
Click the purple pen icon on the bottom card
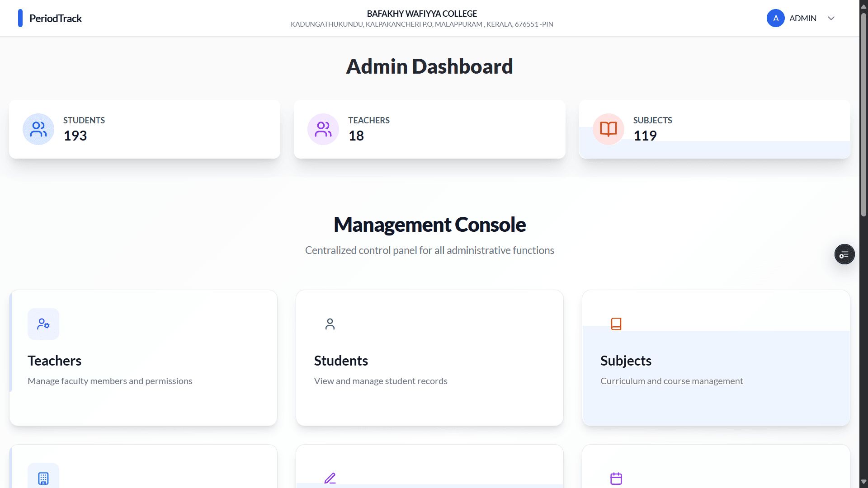point(330,478)
